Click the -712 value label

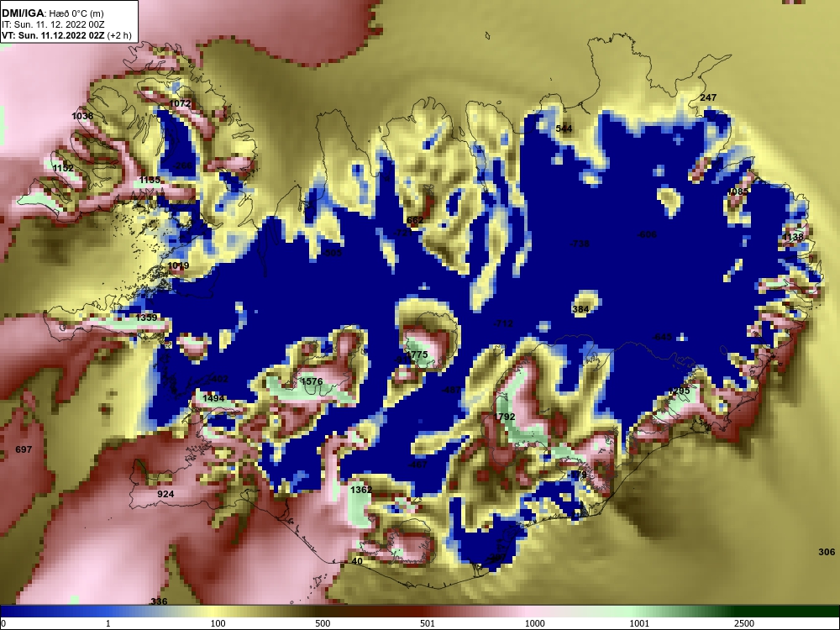tap(503, 323)
